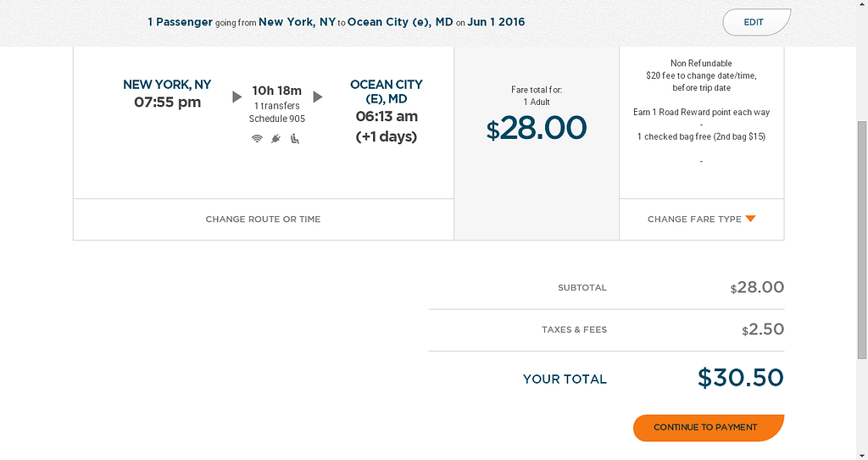Click Schedule 905 label
This screenshot has width=868, height=460.
tap(276, 119)
